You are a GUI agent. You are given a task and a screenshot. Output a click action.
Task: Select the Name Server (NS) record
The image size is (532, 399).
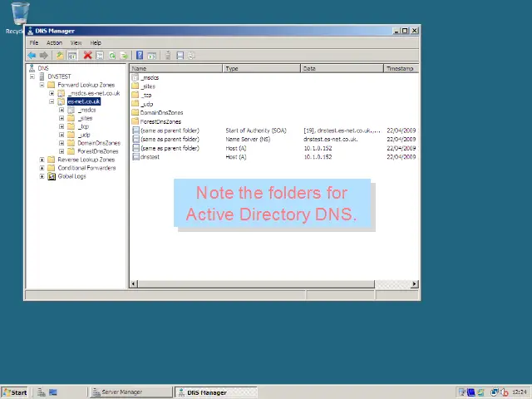coord(273,139)
